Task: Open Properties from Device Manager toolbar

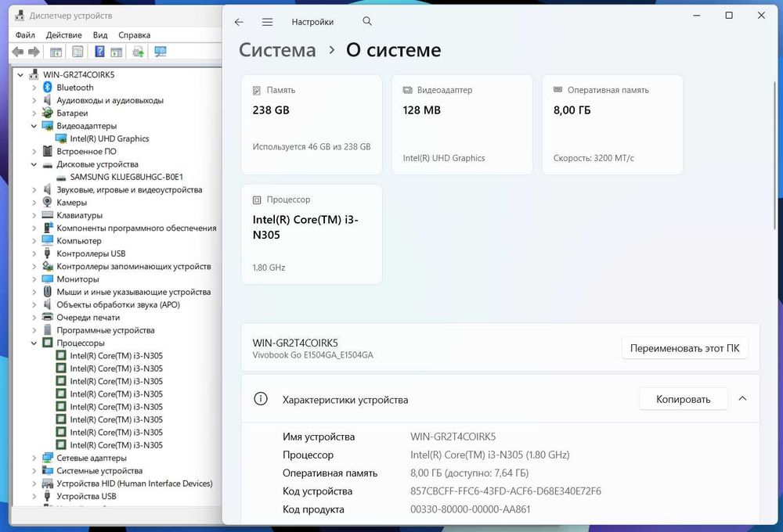Action: [78, 52]
